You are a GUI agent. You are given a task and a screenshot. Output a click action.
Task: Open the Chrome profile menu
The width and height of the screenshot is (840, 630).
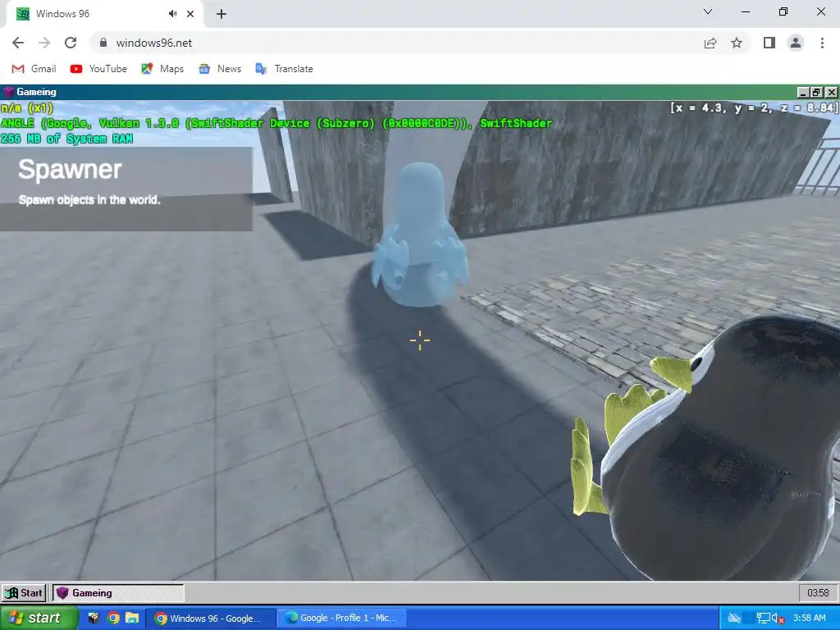point(796,43)
